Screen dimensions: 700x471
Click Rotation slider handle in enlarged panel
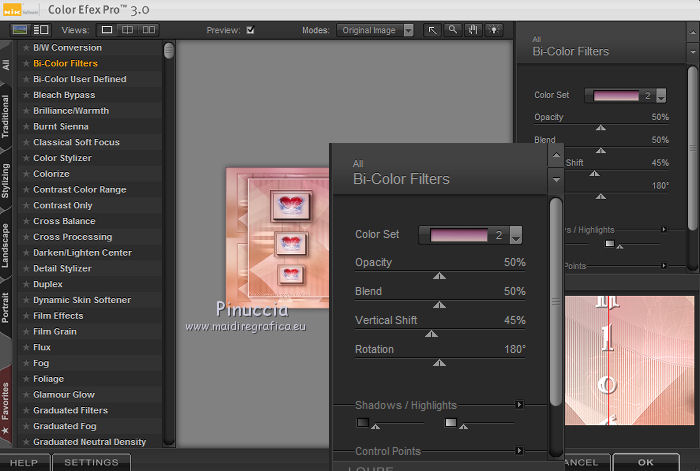[x=439, y=363]
